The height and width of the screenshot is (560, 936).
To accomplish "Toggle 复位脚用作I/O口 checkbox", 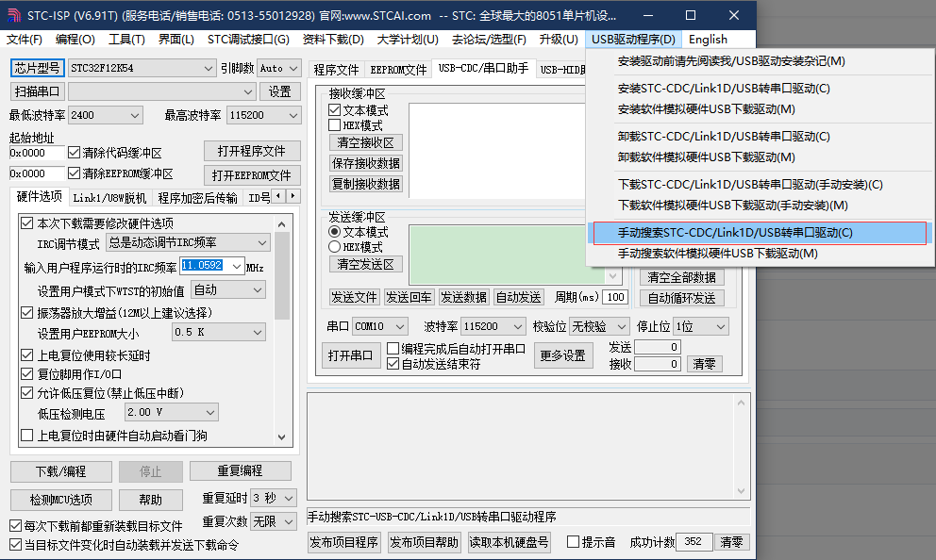I will (x=26, y=374).
